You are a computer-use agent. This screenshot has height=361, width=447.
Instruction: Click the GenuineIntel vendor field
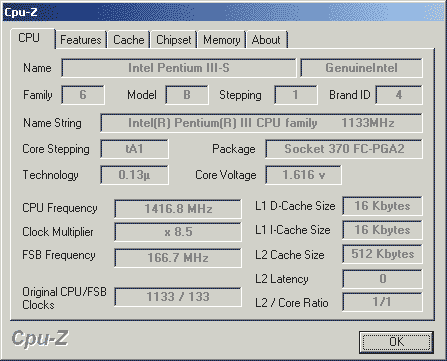361,68
